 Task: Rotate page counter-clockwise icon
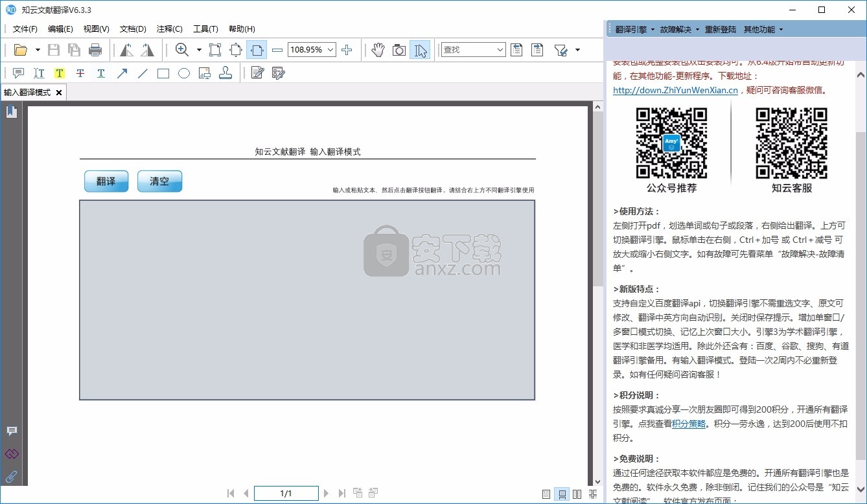click(126, 50)
